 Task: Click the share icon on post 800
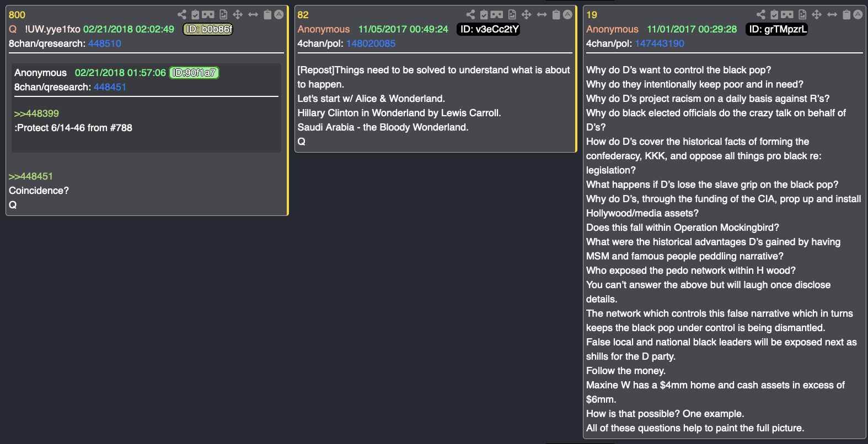182,15
